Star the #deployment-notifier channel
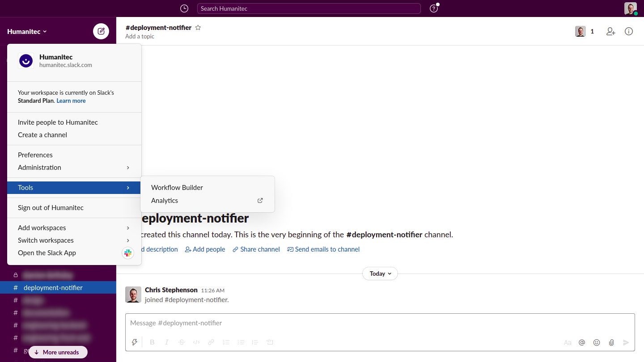644x362 pixels. click(198, 28)
